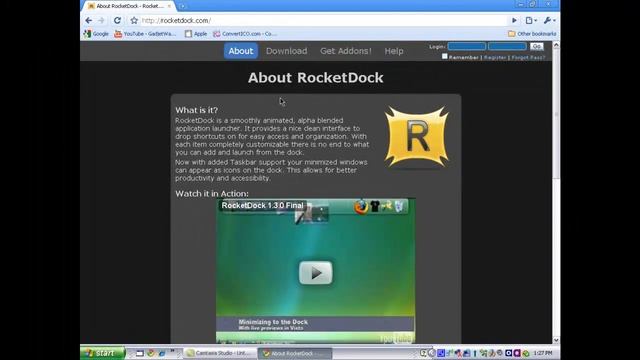640x360 pixels.
Task: Open the Help navigation tab
Action: [x=394, y=51]
